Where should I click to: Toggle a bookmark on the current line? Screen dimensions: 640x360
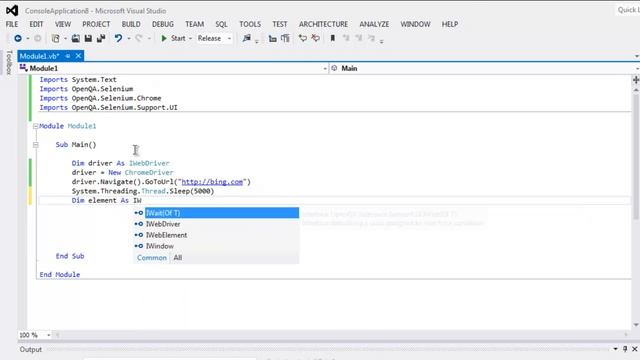pyautogui.click(x=333, y=38)
